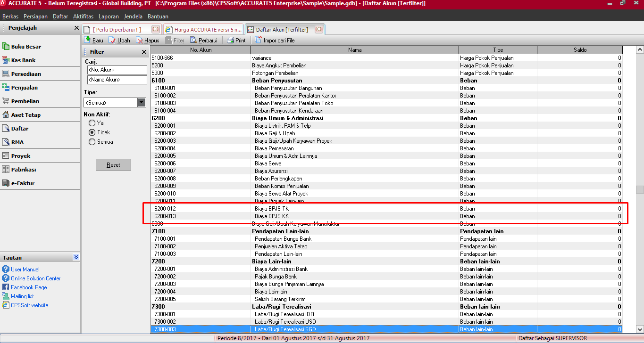Click the Print toolbar icon
Screen dimensions: 644x343
tap(236, 41)
